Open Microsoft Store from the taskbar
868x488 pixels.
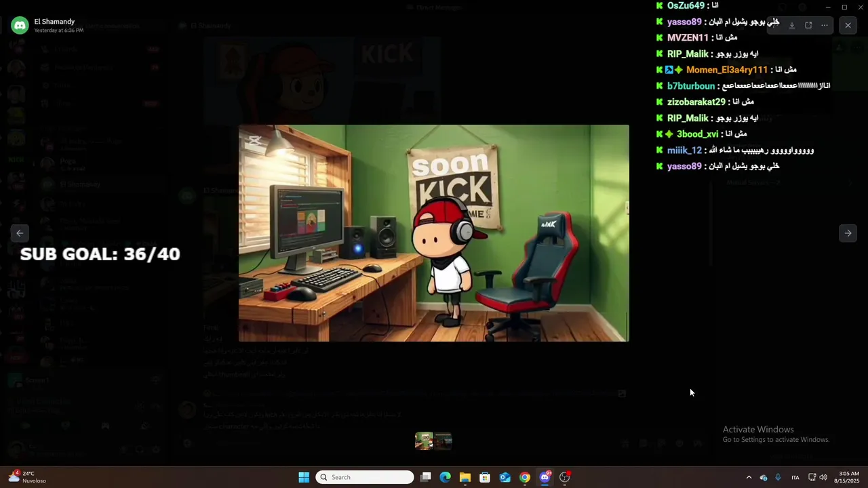click(485, 477)
